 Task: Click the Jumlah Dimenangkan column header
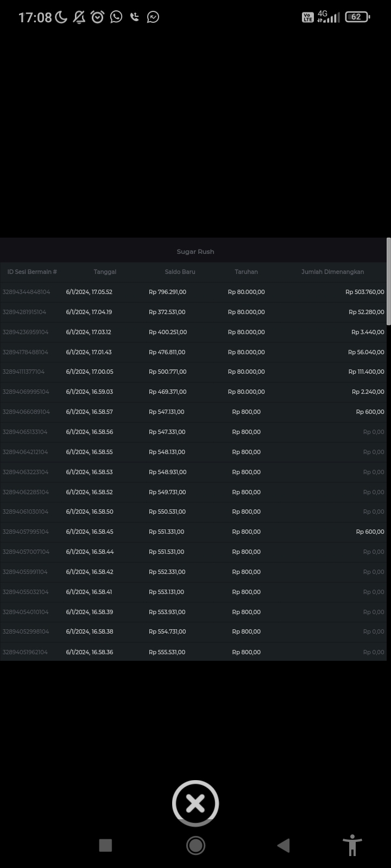[x=332, y=272]
